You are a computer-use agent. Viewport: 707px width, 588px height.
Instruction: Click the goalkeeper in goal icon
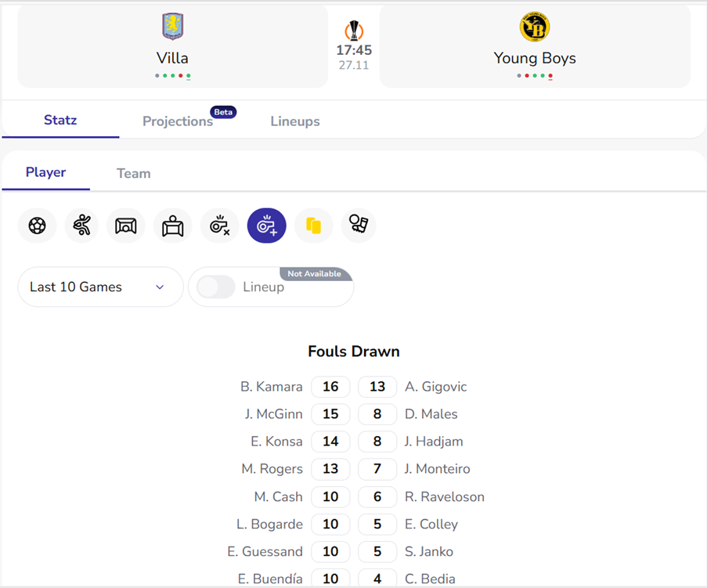(173, 226)
